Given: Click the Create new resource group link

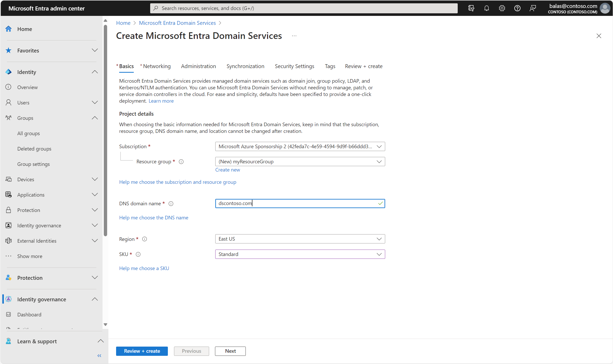Looking at the screenshot, I should [228, 169].
